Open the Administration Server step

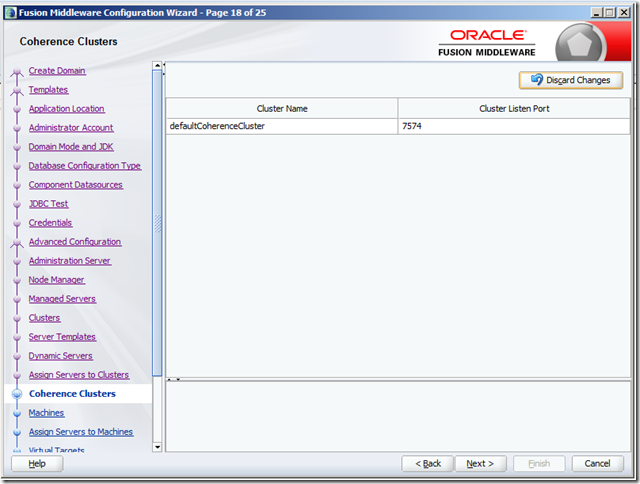70,261
